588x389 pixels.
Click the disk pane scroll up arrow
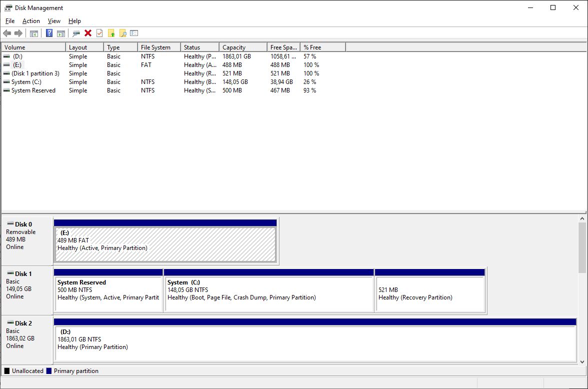coord(582,218)
